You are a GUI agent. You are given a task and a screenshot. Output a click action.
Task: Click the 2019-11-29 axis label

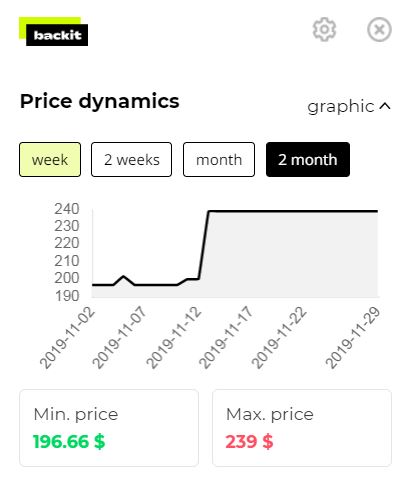click(353, 337)
